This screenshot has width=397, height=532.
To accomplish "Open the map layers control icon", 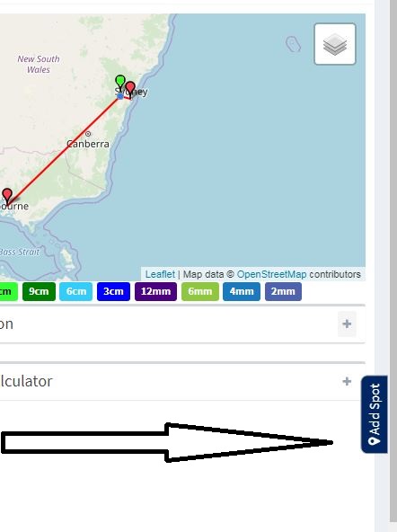I will pos(335,44).
